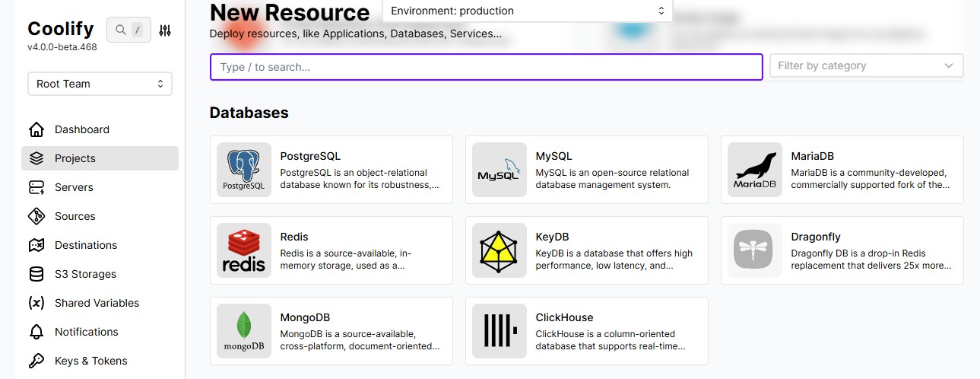Select the PostgreSQL elephant icon
The width and height of the screenshot is (980, 379).
coord(244,170)
